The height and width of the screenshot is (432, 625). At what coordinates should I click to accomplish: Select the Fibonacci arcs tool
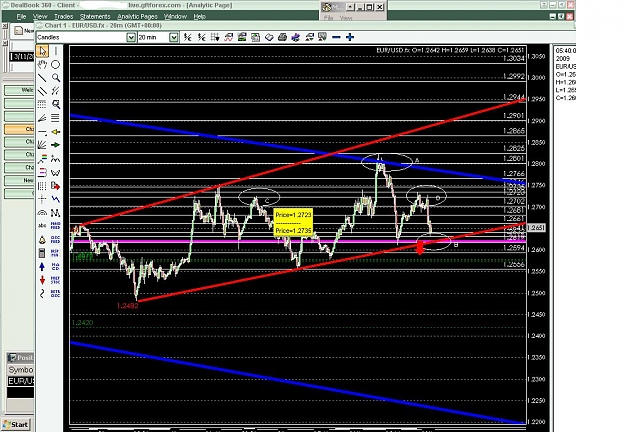(42, 212)
